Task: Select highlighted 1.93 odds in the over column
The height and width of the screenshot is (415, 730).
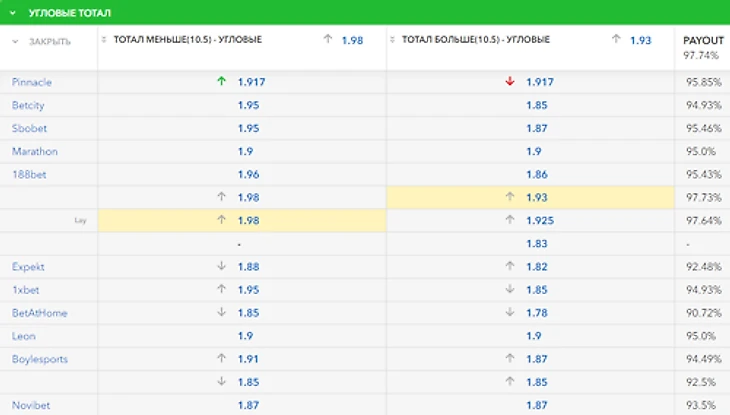Action: [539, 198]
